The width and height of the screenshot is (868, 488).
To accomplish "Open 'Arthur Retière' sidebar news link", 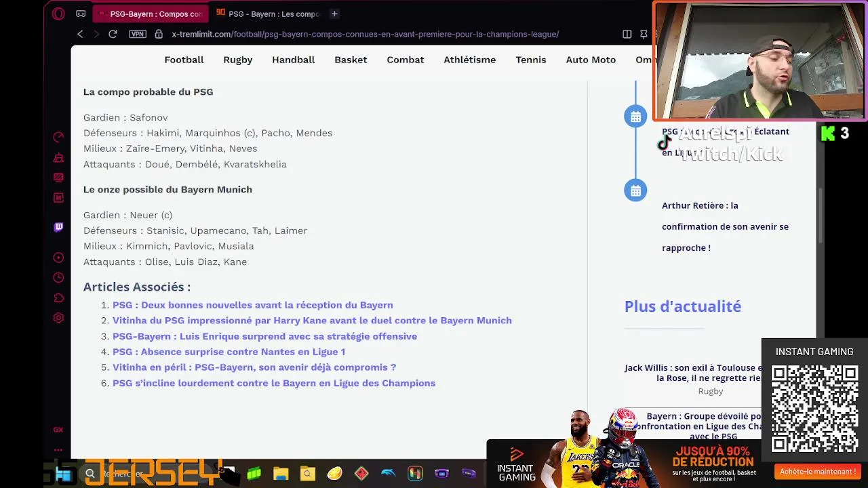I will pyautogui.click(x=725, y=226).
